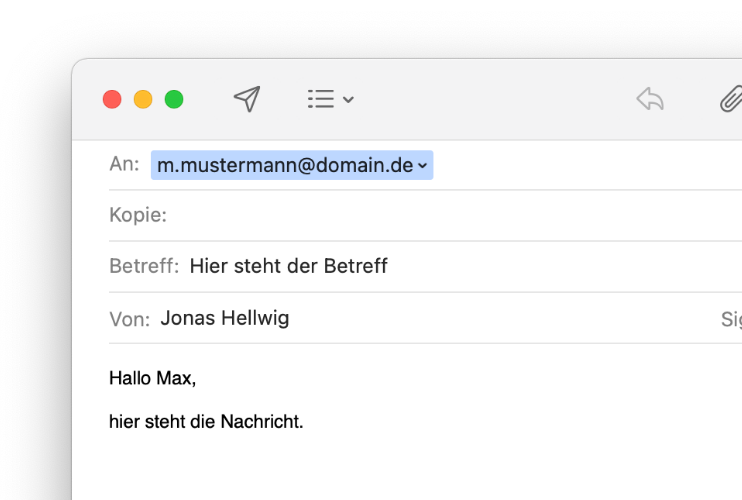The height and width of the screenshot is (500, 742).
Task: Click the reply arrow icon in toolbar
Action: 650,98
